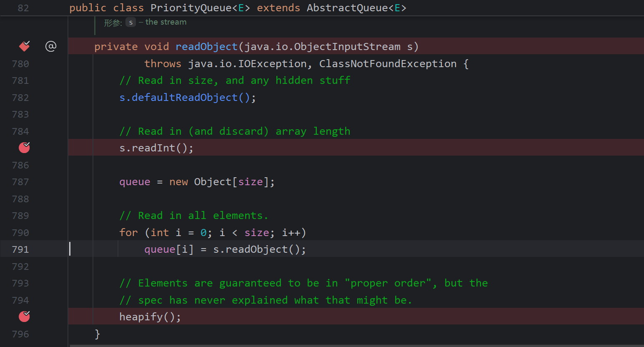
Task: Click comment 'Read in size, and any hidden stuff'
Action: click(x=235, y=80)
